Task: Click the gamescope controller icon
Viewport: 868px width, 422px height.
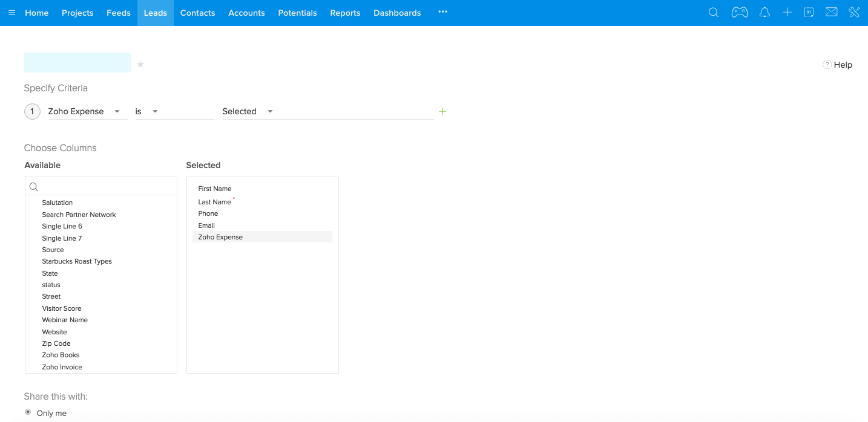Action: (739, 13)
